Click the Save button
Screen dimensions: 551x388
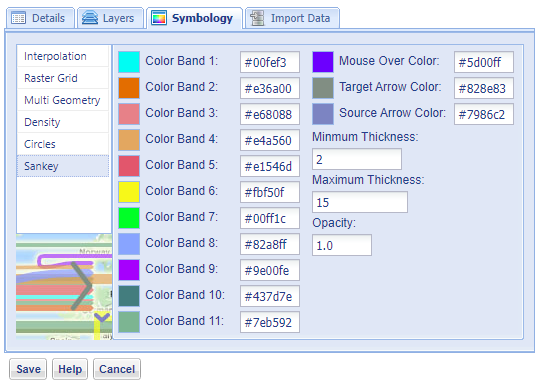click(28, 369)
